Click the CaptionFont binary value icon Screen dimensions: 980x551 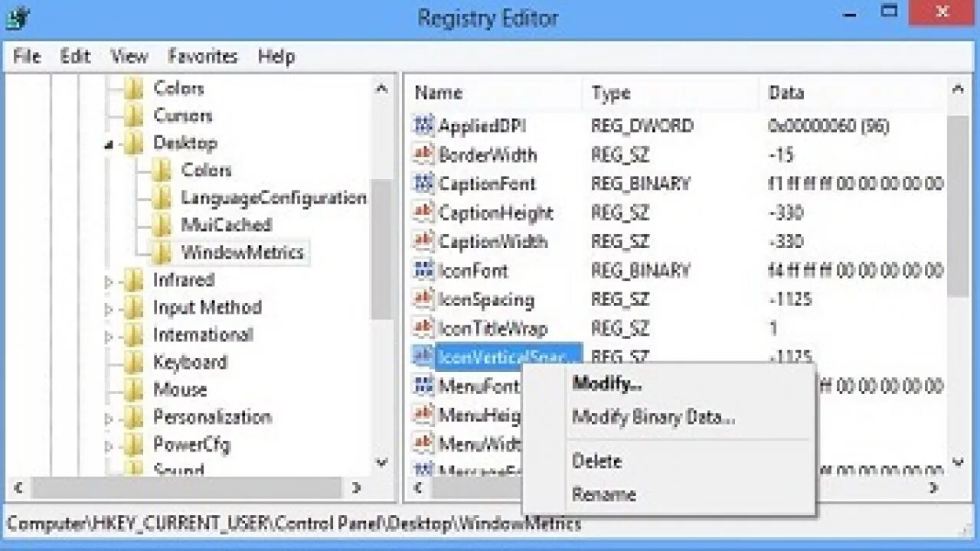(x=423, y=184)
